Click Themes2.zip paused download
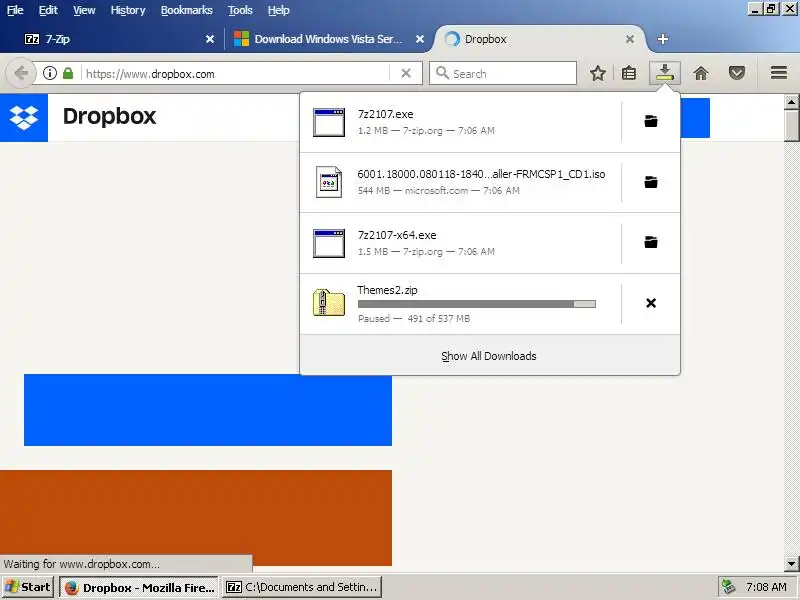 click(461, 304)
